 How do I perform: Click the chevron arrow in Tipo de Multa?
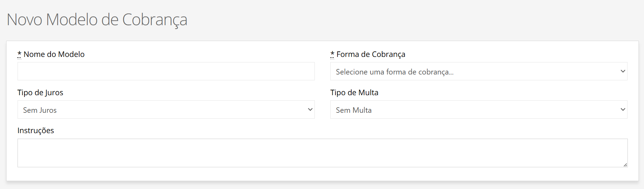623,110
